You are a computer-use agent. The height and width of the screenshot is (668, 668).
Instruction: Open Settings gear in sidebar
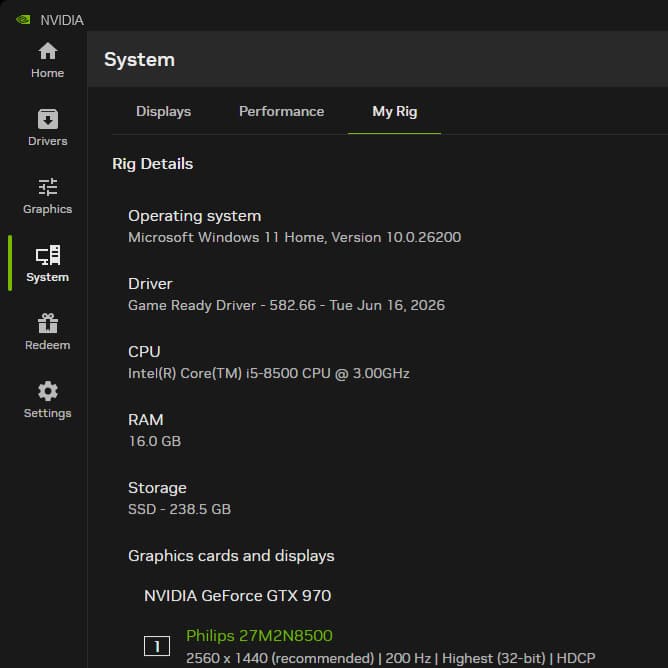pyautogui.click(x=47, y=400)
